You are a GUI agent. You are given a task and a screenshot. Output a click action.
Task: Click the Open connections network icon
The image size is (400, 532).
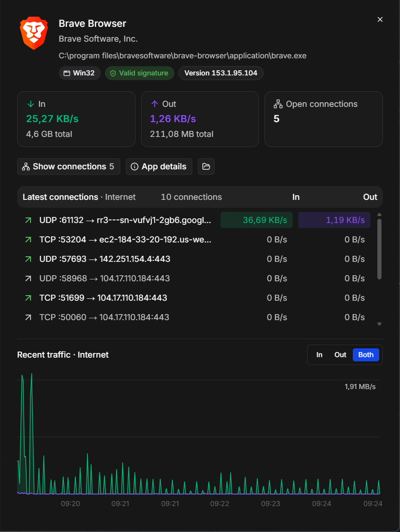[x=278, y=104]
